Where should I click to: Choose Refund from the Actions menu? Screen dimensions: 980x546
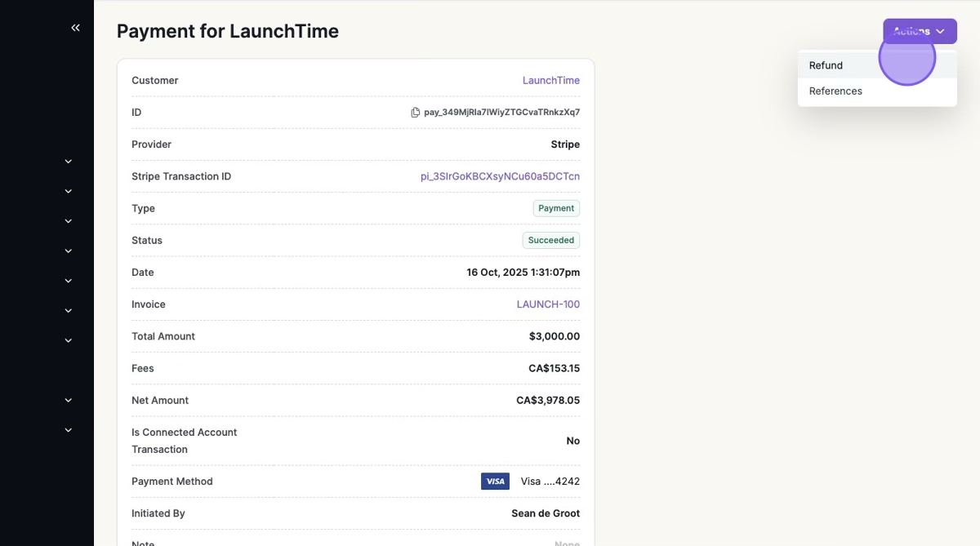877,65
